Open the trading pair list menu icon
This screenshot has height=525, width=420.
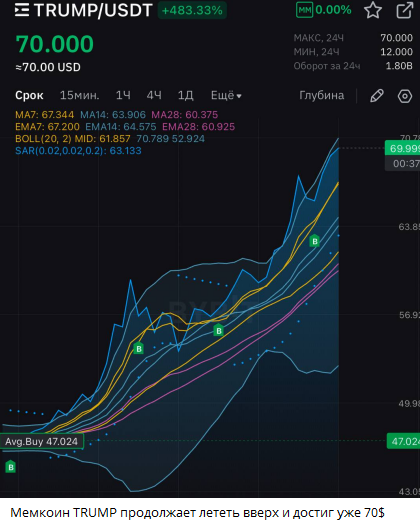22,10
